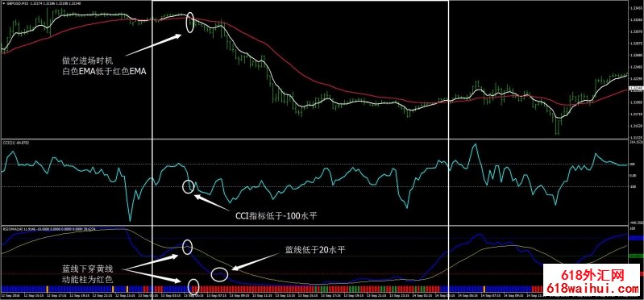Click the 100 level label on the CCI axis
This screenshot has height=300, width=644.
click(633, 164)
